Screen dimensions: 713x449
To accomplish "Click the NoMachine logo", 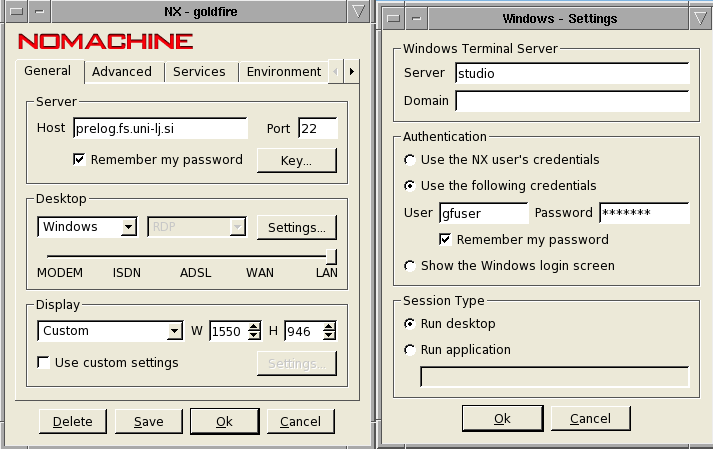I will click(105, 41).
